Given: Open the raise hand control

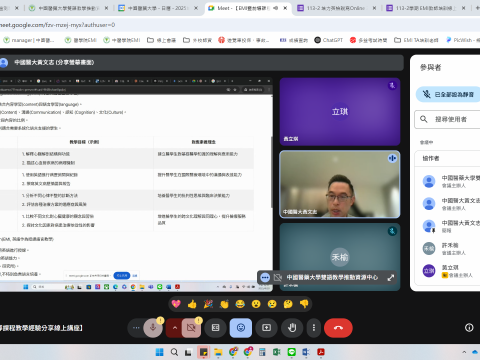Looking at the screenshot, I should pyautogui.click(x=292, y=328).
